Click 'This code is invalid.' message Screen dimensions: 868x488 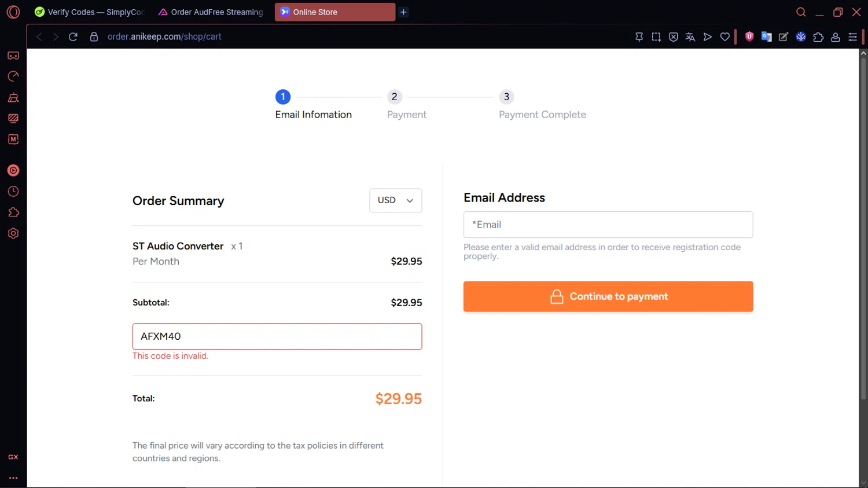coord(170,356)
